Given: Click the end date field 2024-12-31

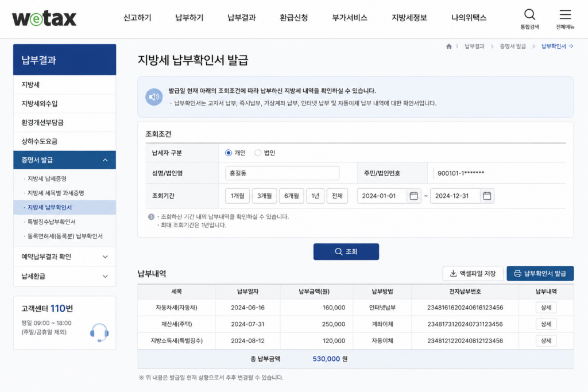Looking at the screenshot, I should tap(455, 196).
